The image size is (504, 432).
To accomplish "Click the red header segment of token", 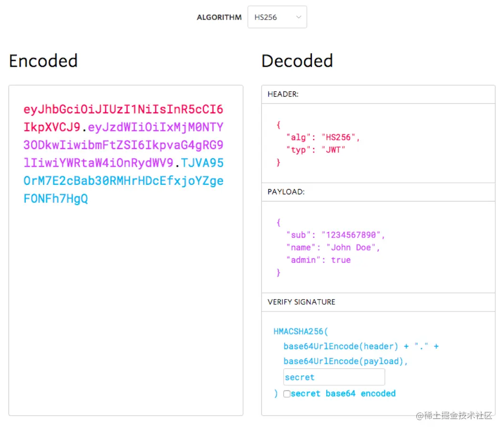I will (x=123, y=110).
